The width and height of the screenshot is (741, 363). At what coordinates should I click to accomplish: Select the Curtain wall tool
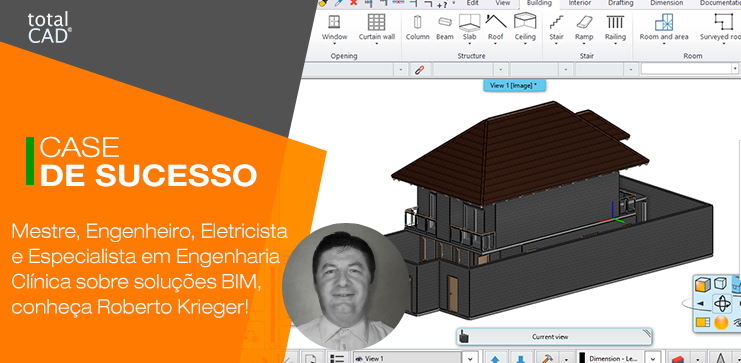click(x=376, y=27)
